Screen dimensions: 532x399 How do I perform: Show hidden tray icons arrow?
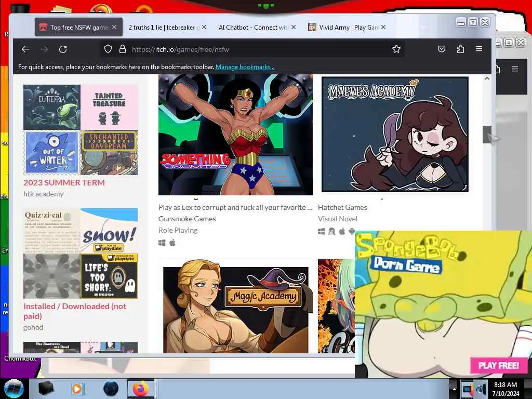pos(454,389)
